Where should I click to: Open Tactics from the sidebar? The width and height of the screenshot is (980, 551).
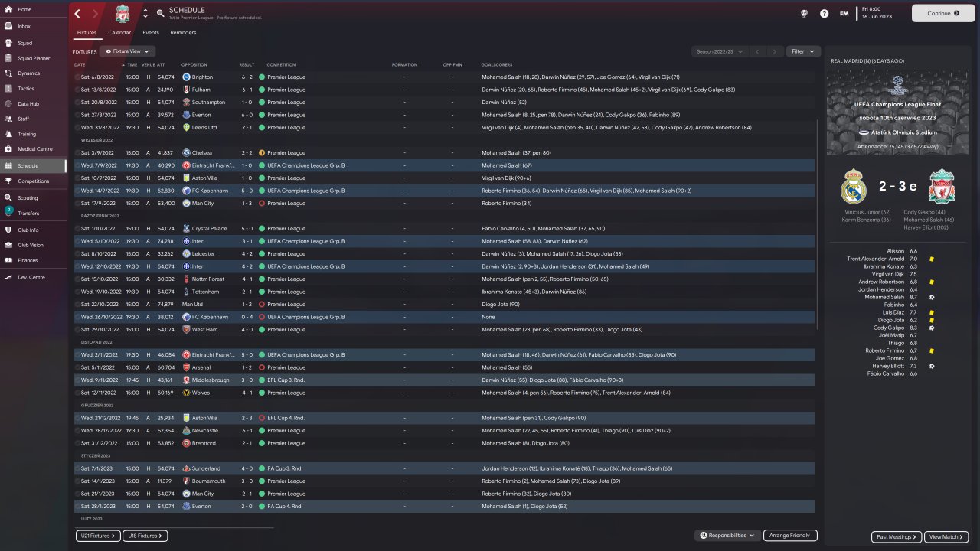click(x=26, y=88)
